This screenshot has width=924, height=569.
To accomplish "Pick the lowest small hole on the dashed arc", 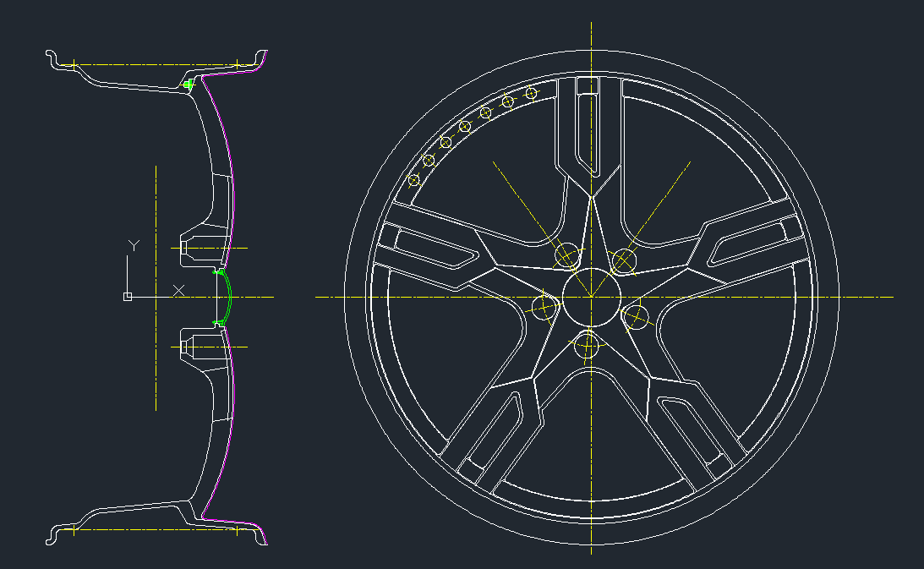I will (414, 180).
